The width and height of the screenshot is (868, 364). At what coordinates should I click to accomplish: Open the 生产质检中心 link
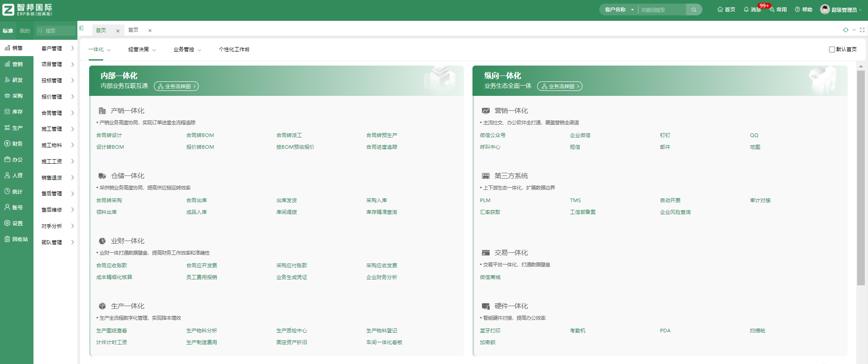[291, 331]
